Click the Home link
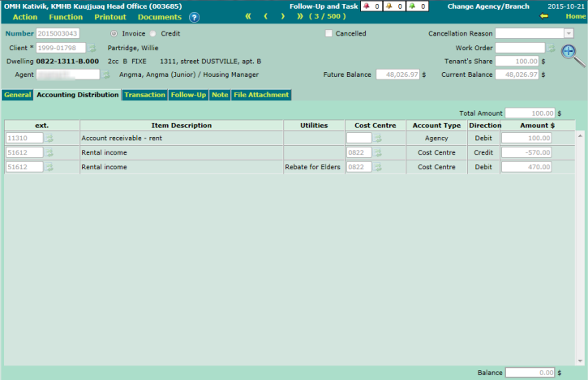The width and height of the screenshot is (588, 380). (575, 17)
